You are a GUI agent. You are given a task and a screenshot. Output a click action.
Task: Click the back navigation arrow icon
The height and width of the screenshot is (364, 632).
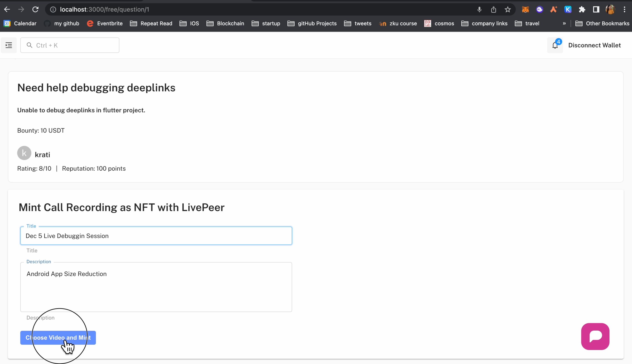click(7, 10)
